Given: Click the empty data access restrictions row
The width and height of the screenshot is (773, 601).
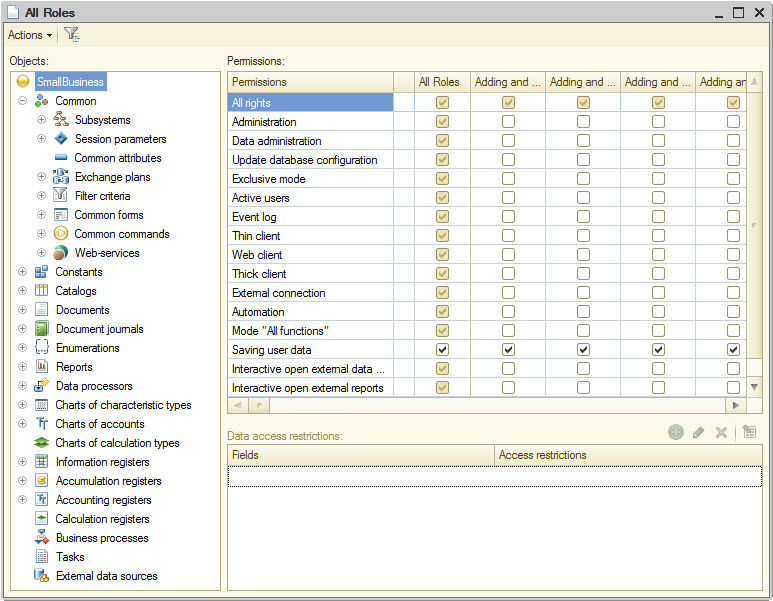Looking at the screenshot, I should coord(494,476).
